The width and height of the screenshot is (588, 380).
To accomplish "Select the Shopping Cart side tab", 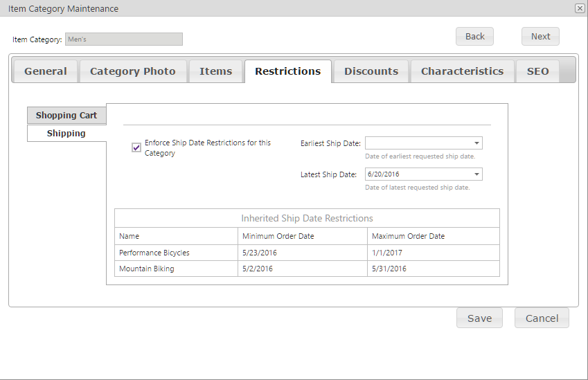I will 66,116.
